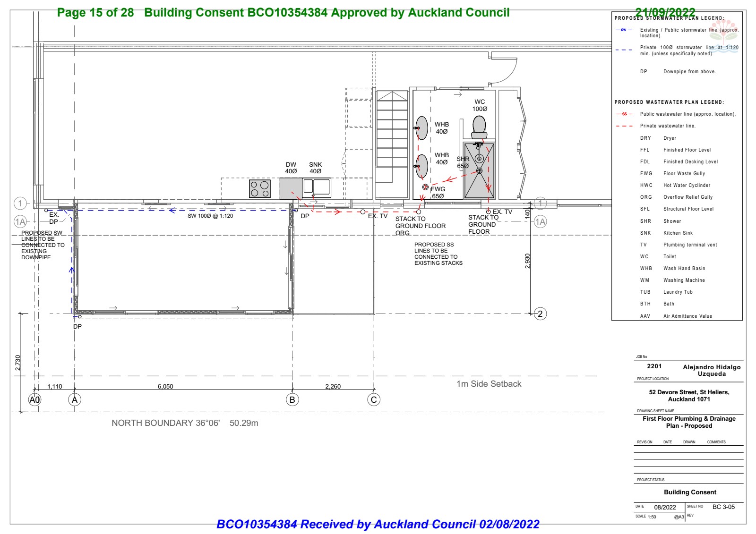
Task: Select the North Boundary 36°06' 50.29m text
Action: pos(185,423)
